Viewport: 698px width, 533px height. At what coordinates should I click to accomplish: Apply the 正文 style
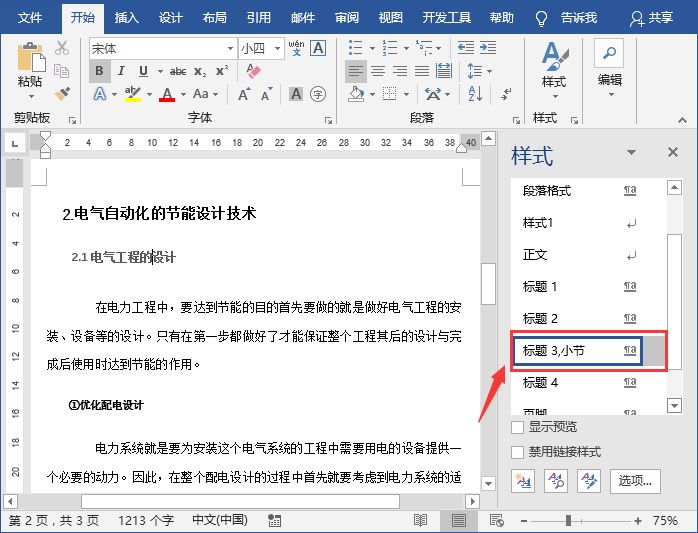[580, 255]
